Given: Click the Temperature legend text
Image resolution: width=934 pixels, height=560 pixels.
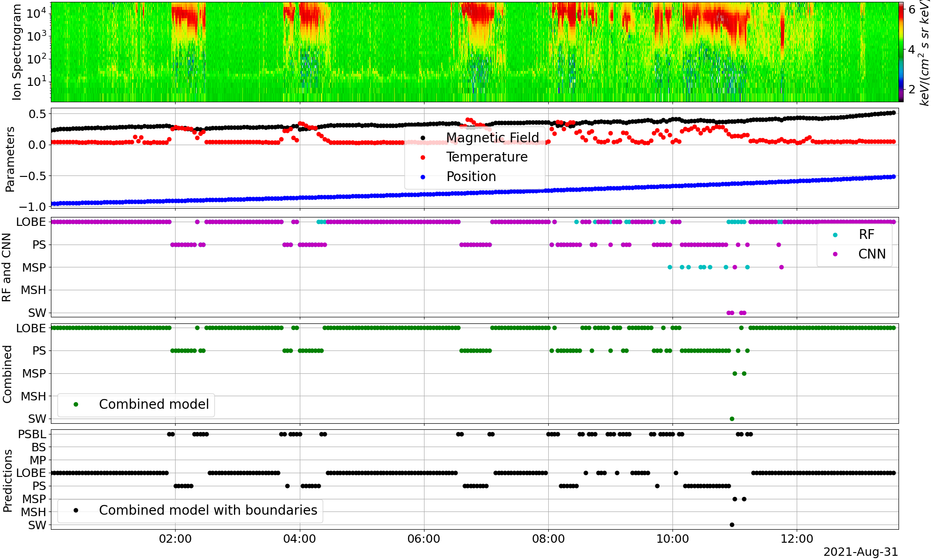Looking at the screenshot, I should point(487,157).
